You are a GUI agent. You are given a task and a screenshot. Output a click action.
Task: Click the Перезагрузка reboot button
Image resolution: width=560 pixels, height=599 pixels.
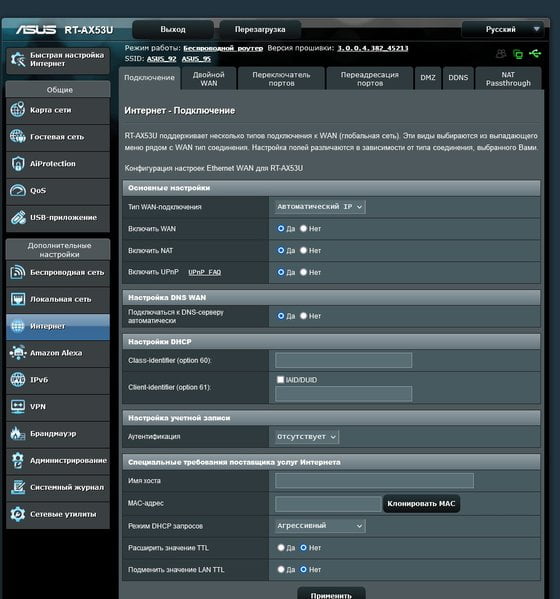tap(260, 29)
